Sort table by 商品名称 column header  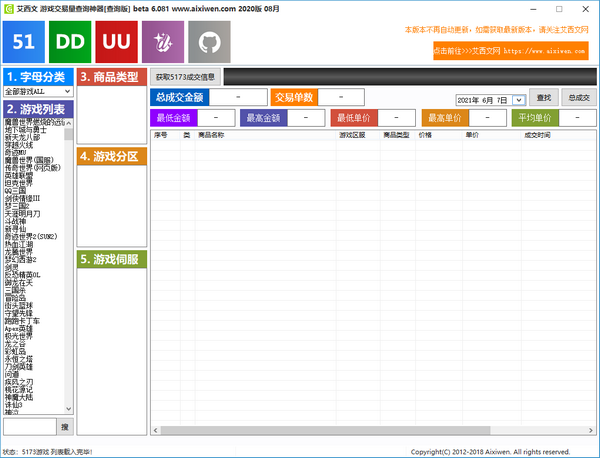click(211, 134)
